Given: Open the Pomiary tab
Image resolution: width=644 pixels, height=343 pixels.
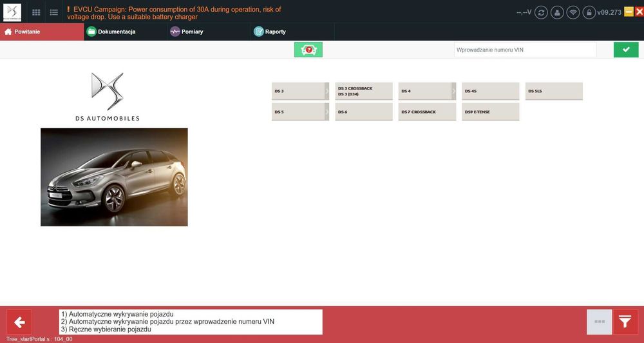Looking at the screenshot, I should 209,32.
